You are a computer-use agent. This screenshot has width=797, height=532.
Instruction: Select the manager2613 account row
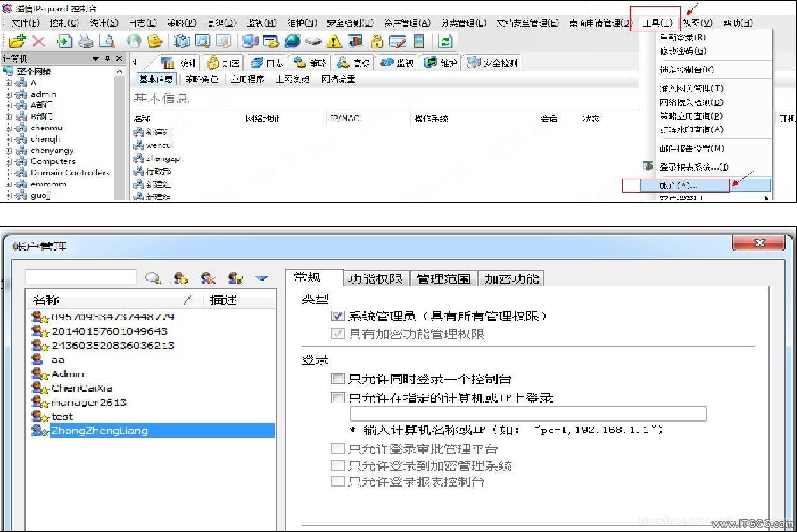[153, 402]
